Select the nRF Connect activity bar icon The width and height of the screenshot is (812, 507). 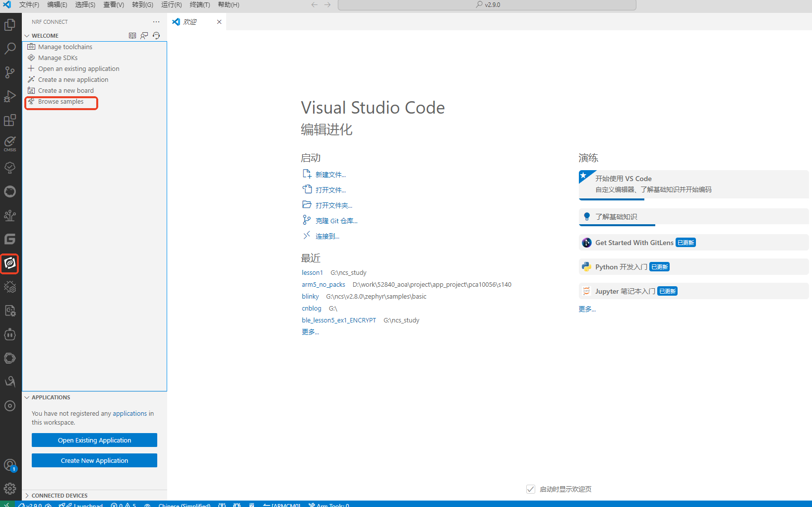[x=10, y=263]
